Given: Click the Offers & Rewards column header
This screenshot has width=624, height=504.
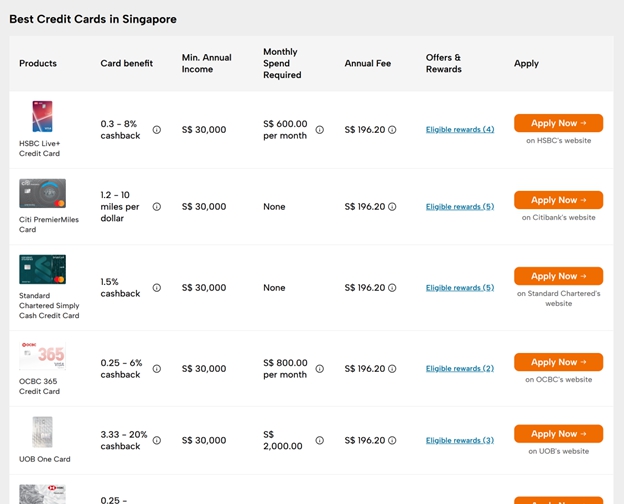Looking at the screenshot, I should click(444, 63).
